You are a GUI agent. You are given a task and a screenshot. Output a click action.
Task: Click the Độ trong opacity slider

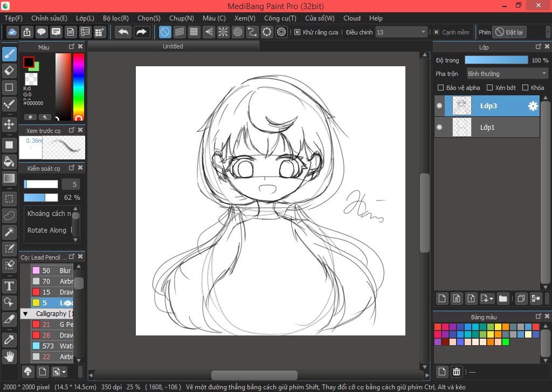pos(496,60)
